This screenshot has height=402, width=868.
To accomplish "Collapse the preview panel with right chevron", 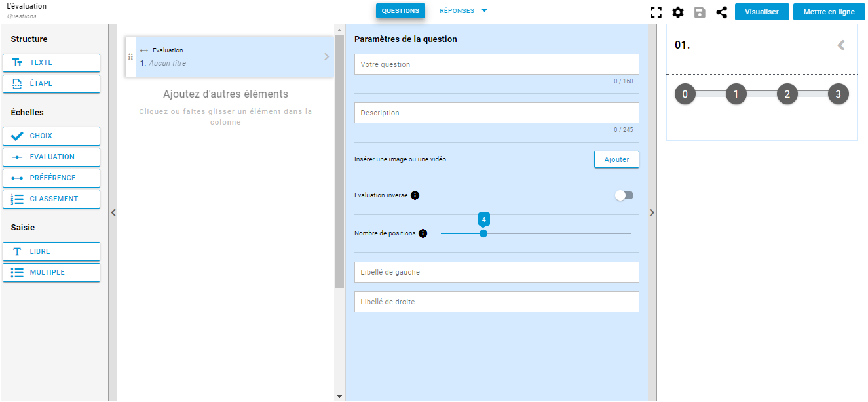I will (652, 212).
